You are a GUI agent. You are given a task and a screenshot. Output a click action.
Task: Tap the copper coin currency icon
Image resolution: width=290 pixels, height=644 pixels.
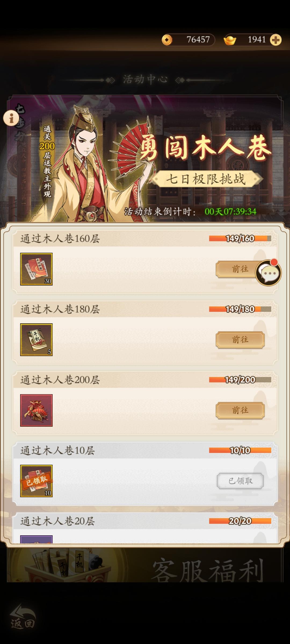pyautogui.click(x=167, y=40)
